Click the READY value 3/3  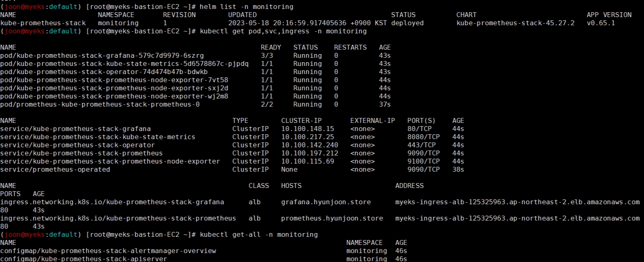(x=267, y=55)
